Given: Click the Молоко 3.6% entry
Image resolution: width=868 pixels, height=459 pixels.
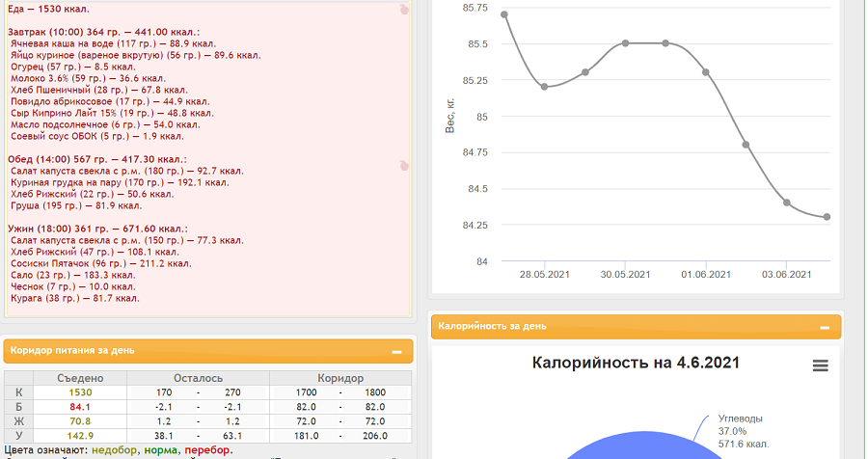Looking at the screenshot, I should click(88, 79).
